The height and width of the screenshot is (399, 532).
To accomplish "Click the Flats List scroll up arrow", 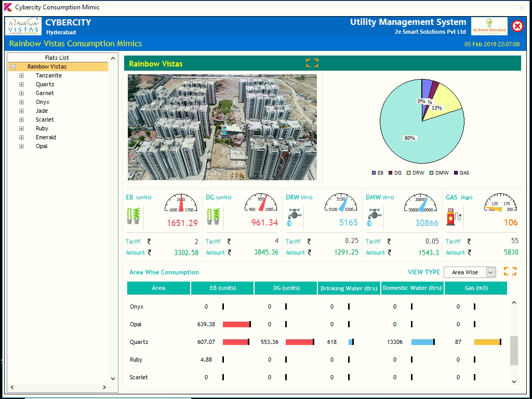I will point(113,58).
